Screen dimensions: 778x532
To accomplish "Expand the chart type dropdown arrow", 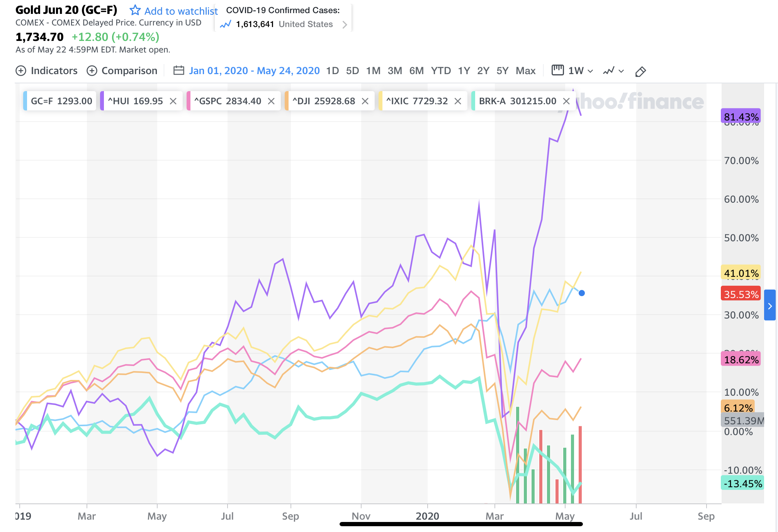I will point(621,71).
